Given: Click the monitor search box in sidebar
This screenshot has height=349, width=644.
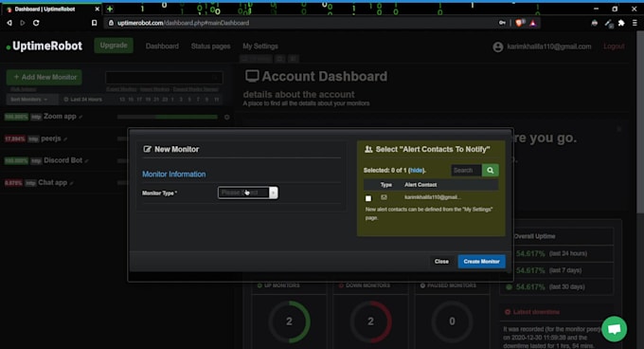Looking at the screenshot, I should (x=164, y=77).
